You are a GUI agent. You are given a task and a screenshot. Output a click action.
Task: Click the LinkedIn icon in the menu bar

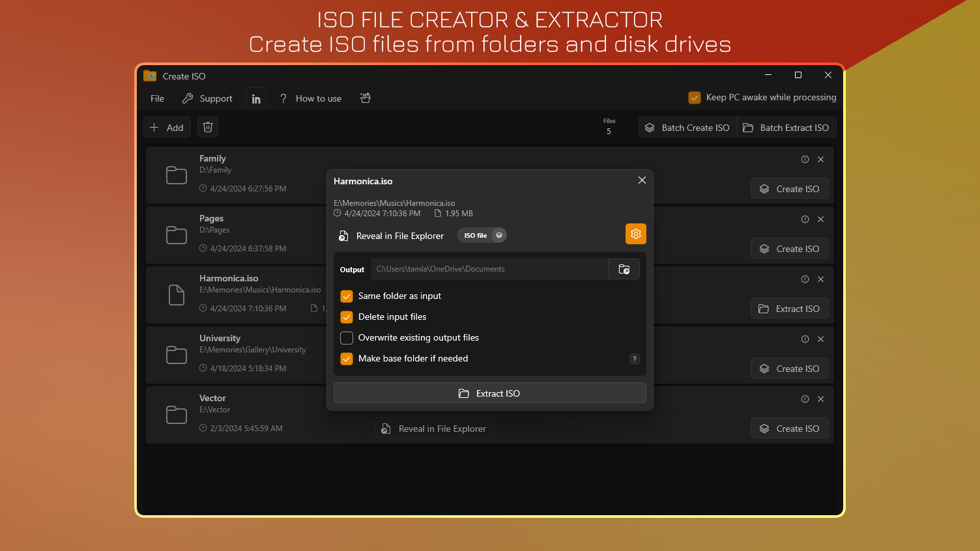256,98
